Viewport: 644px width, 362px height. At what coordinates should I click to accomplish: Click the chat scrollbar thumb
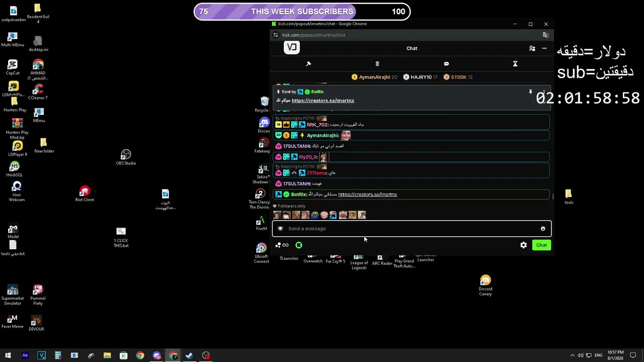[553, 197]
